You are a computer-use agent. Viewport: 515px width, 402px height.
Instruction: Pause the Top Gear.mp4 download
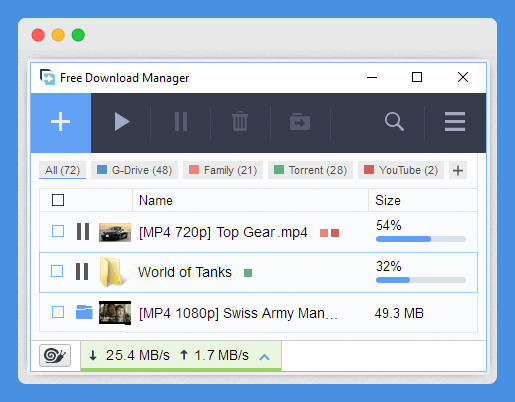pos(83,232)
